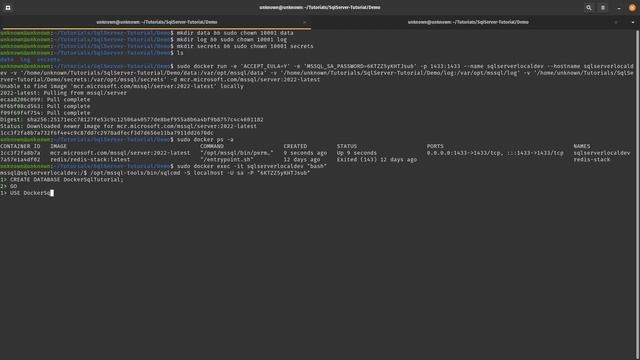
Task: Click the 'Exited (143) 12 days ago' status
Action: tap(377, 160)
